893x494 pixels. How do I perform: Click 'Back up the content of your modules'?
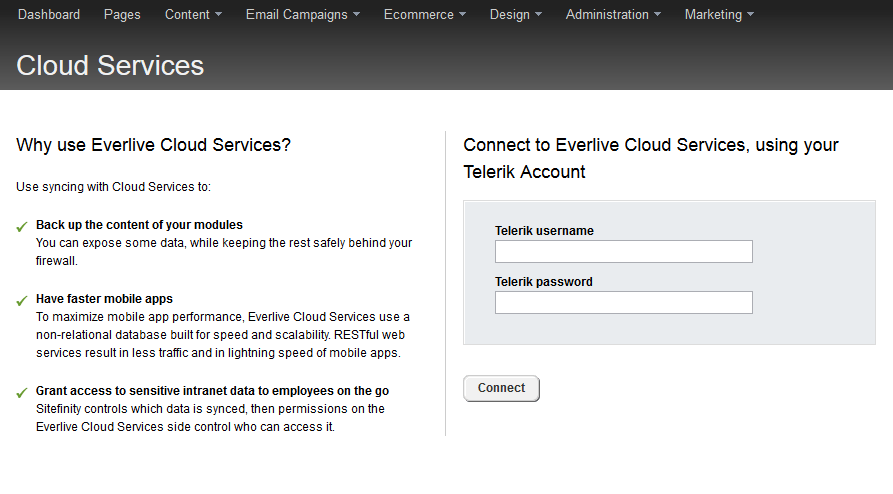click(139, 224)
